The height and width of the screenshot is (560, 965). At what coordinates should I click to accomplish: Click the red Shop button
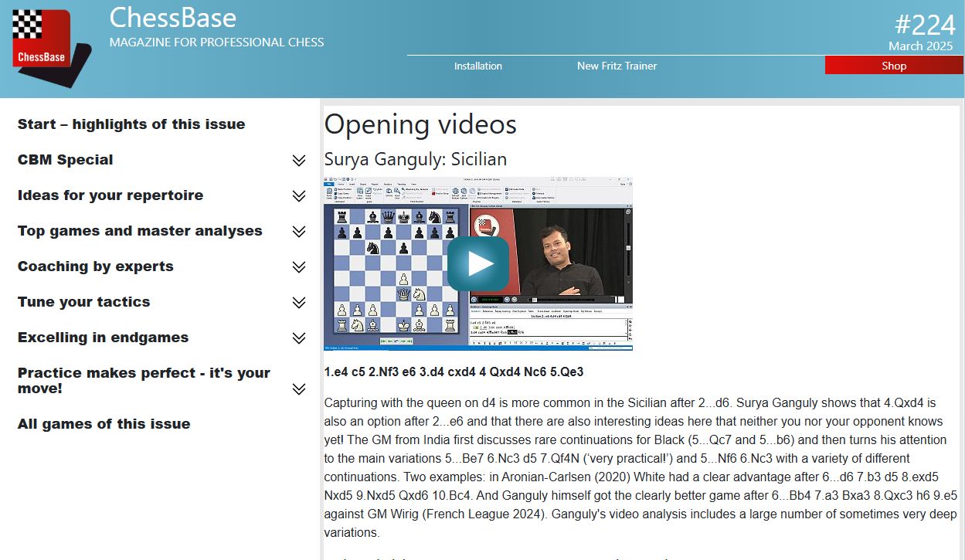893,65
